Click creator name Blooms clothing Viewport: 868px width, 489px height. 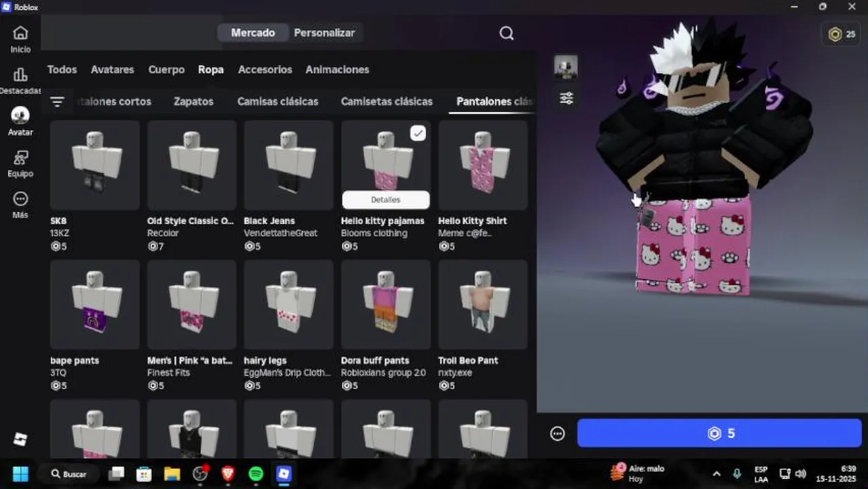374,233
